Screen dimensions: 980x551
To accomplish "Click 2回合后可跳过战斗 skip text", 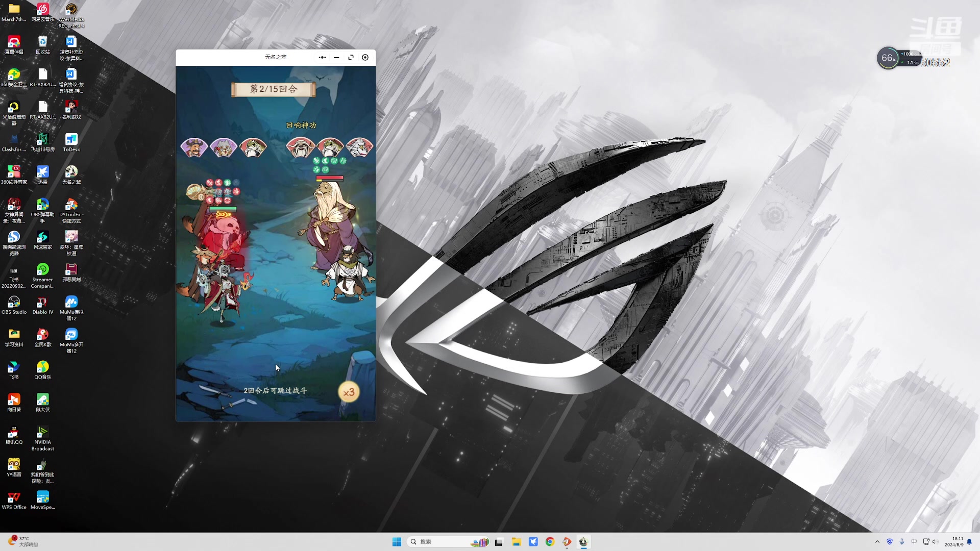I will point(275,390).
